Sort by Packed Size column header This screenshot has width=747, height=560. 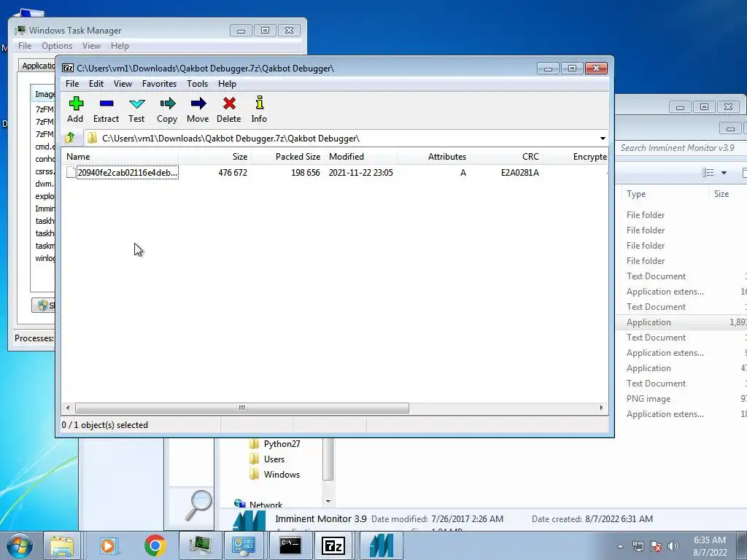tap(287, 157)
